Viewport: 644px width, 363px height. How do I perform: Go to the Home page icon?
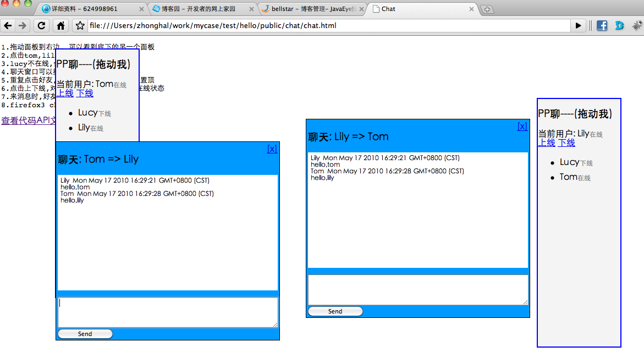[x=61, y=25]
